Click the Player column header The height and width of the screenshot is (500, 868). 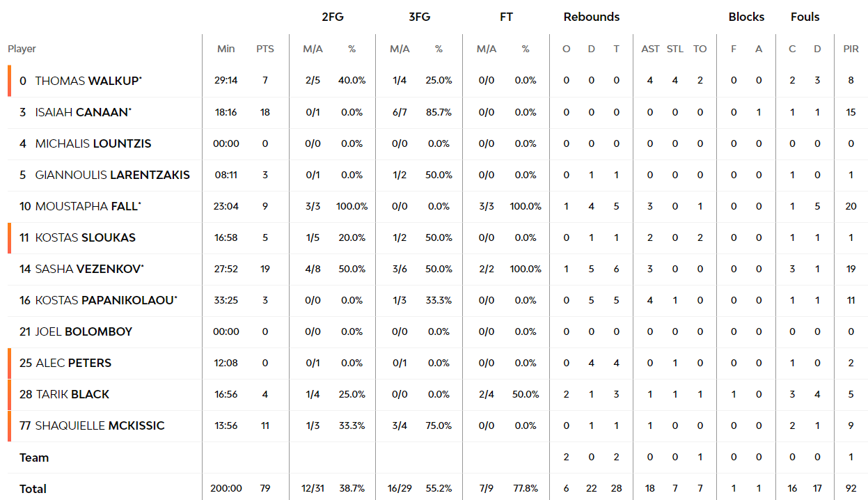(22, 49)
